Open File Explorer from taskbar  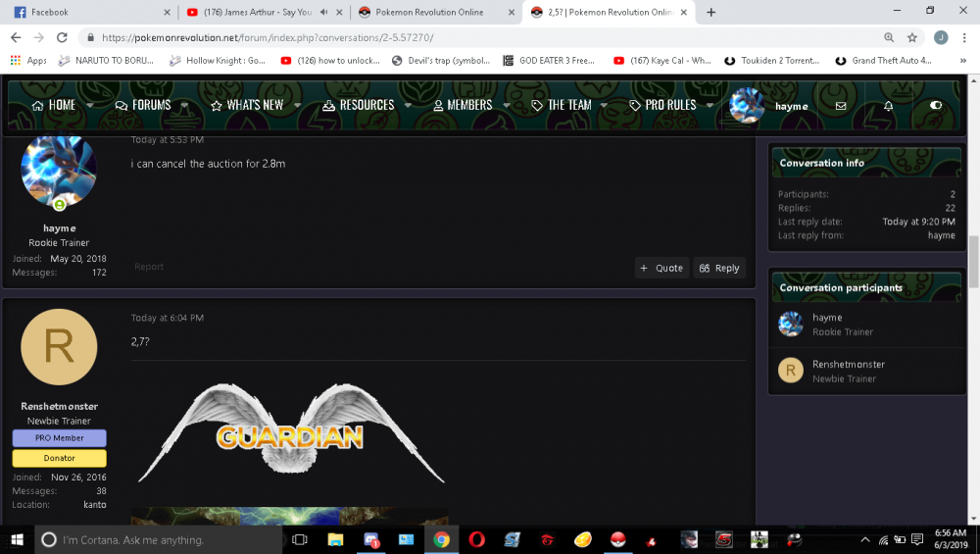(335, 539)
